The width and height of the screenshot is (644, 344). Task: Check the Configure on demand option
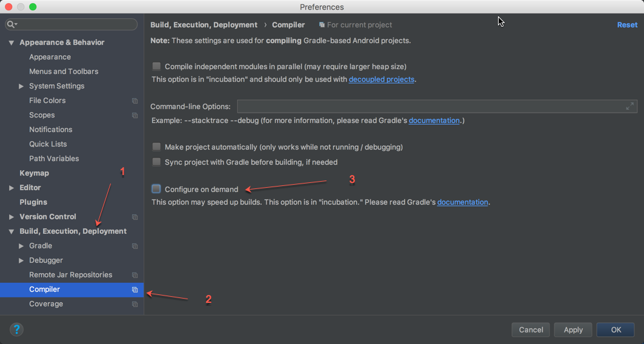coord(156,189)
